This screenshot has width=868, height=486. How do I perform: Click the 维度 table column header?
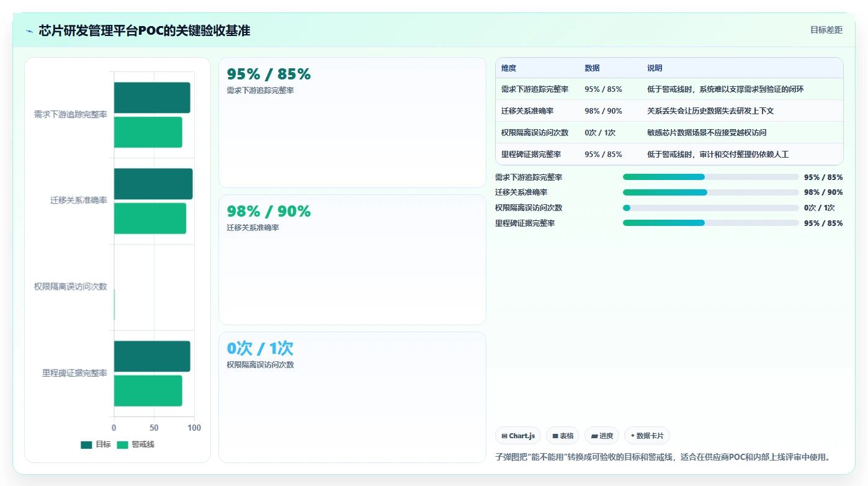509,68
